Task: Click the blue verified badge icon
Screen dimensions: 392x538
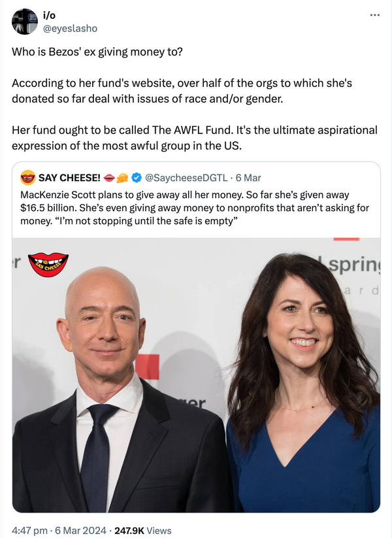Action: pyautogui.click(x=137, y=178)
